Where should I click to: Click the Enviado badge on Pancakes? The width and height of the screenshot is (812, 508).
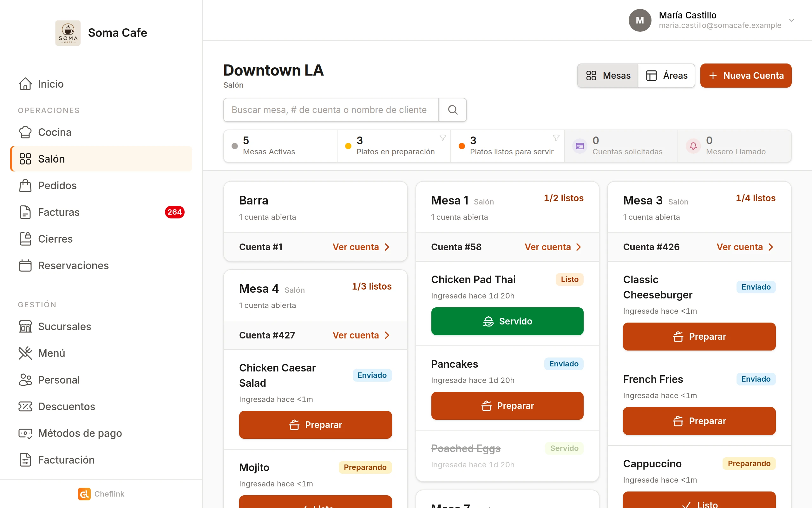(x=564, y=364)
